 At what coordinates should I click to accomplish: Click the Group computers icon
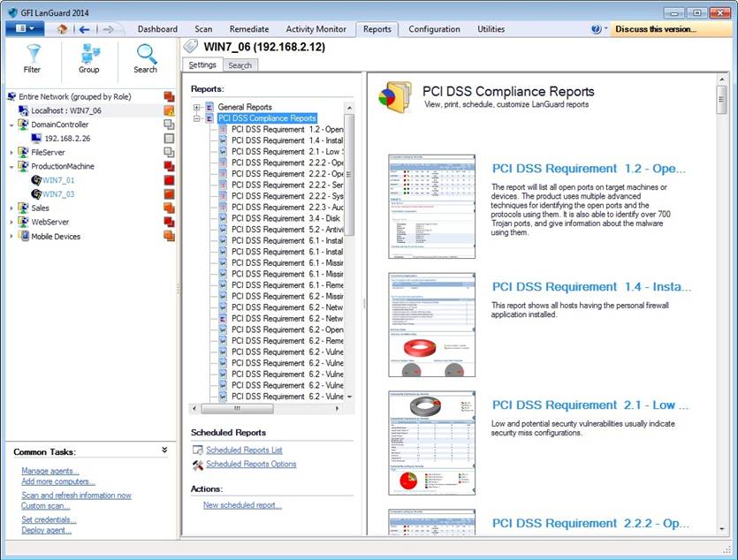(89, 54)
